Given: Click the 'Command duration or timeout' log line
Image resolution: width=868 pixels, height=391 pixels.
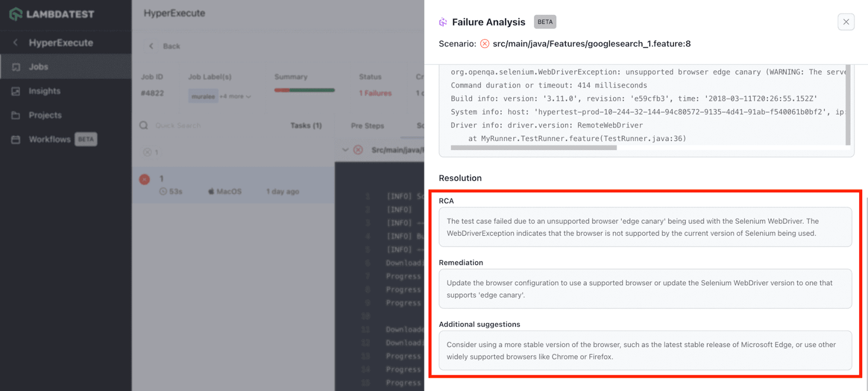Looking at the screenshot, I should 549,85.
